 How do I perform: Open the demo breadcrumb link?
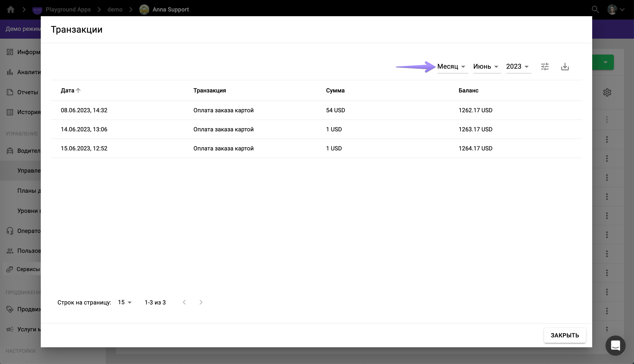click(x=115, y=10)
